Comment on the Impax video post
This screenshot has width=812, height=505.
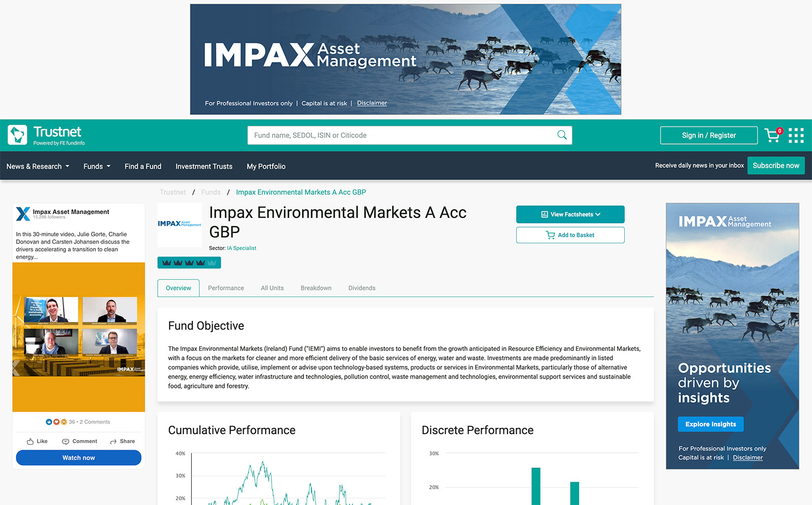(79, 441)
